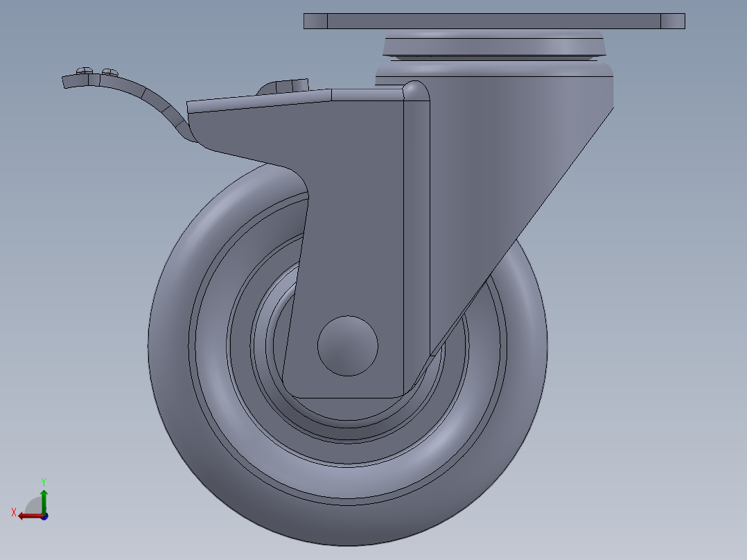The image size is (747, 560).
Task: Select the right notch on the mounting plate
Action: [671, 19]
